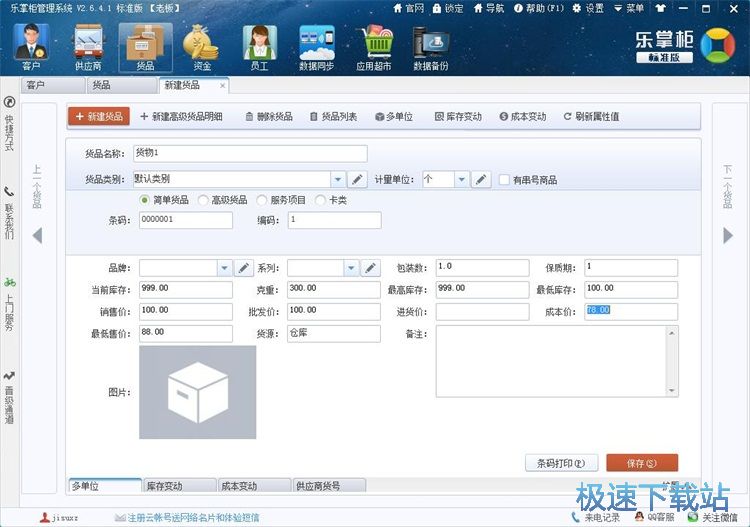Click the 条码打印 button
The image size is (750, 527).
tap(561, 463)
